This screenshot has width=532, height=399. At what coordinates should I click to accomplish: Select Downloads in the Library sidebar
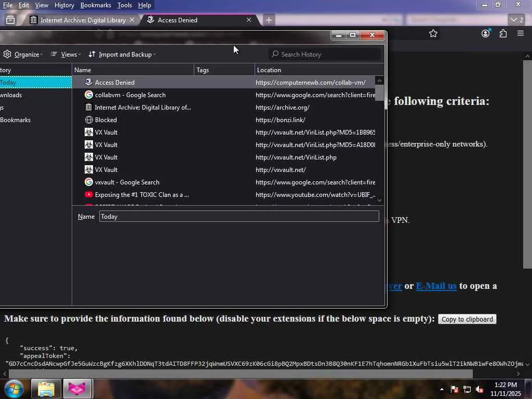36,95
